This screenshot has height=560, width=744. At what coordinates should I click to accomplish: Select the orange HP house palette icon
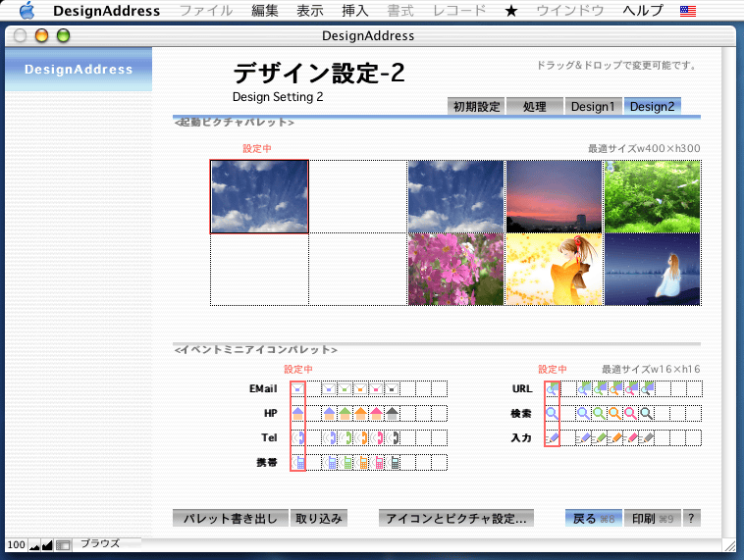pos(360,414)
